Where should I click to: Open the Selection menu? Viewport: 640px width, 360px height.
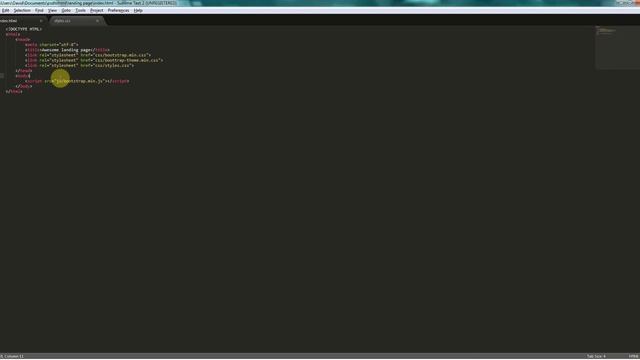(22, 10)
